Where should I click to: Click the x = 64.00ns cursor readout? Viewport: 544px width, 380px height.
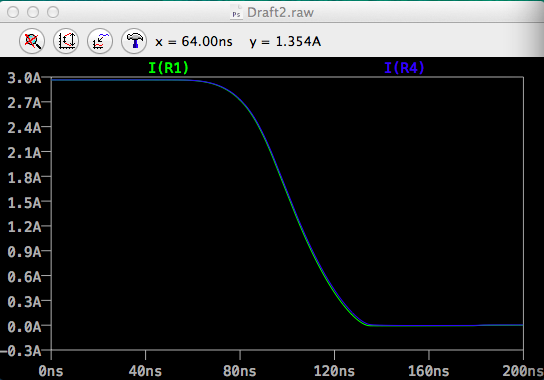point(194,42)
